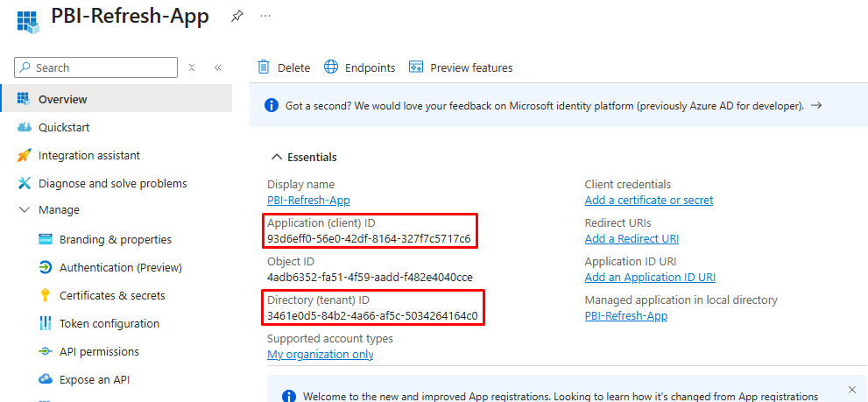The image size is (868, 402).
Task: Open the PBI-Refresh-App display name link
Action: tap(308, 200)
